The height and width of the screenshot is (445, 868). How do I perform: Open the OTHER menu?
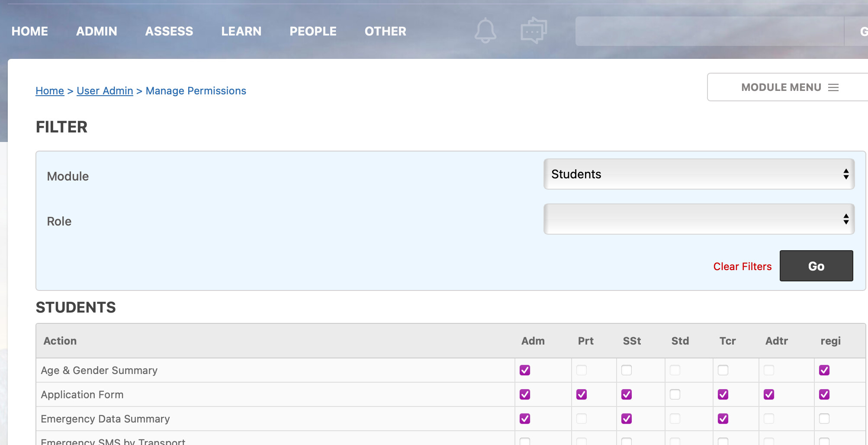386,31
